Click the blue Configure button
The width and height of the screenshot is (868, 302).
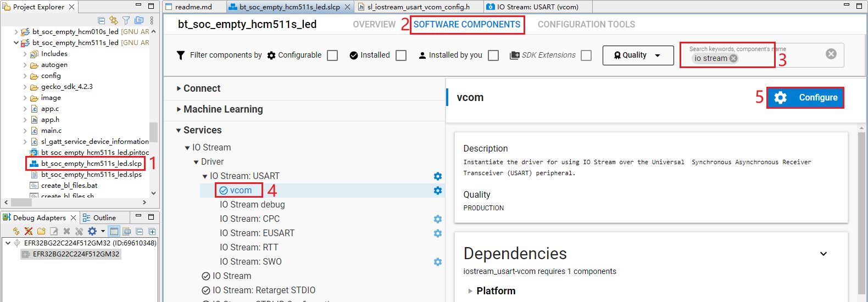(805, 98)
